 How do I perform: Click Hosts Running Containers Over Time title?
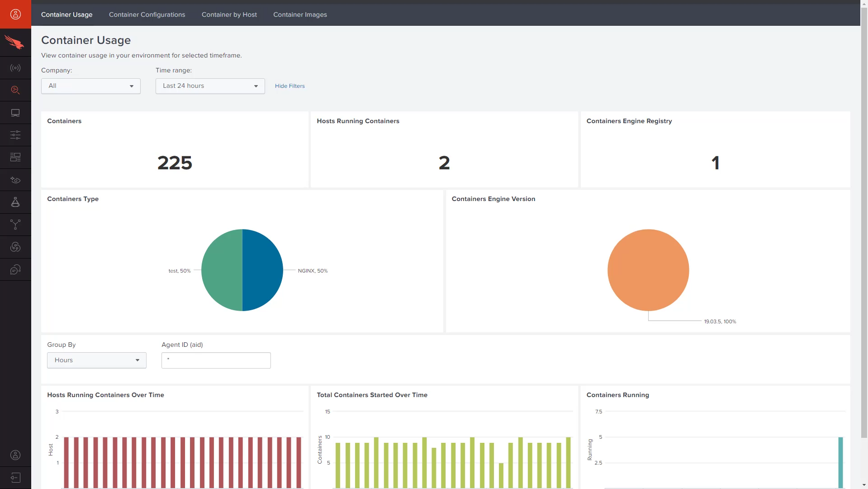pyautogui.click(x=105, y=395)
